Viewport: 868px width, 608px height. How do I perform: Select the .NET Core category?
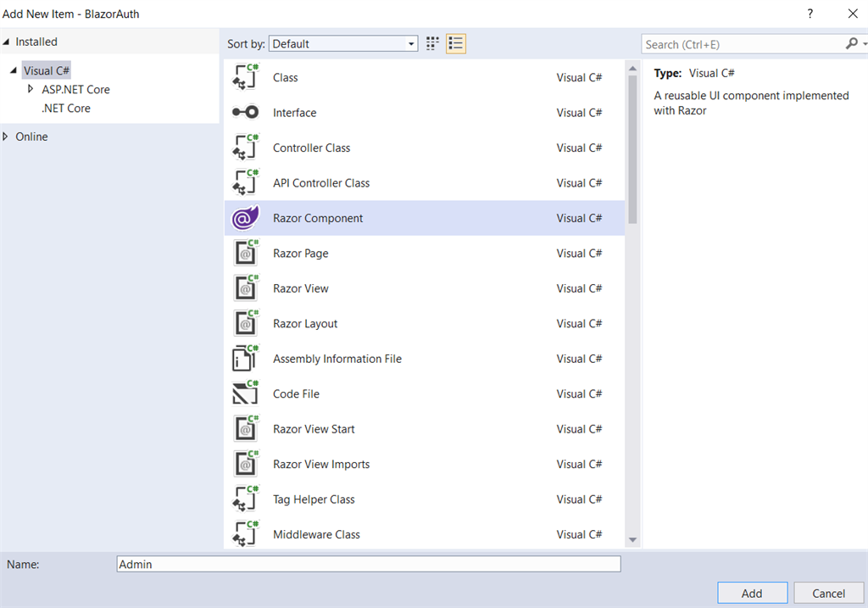[x=67, y=108]
